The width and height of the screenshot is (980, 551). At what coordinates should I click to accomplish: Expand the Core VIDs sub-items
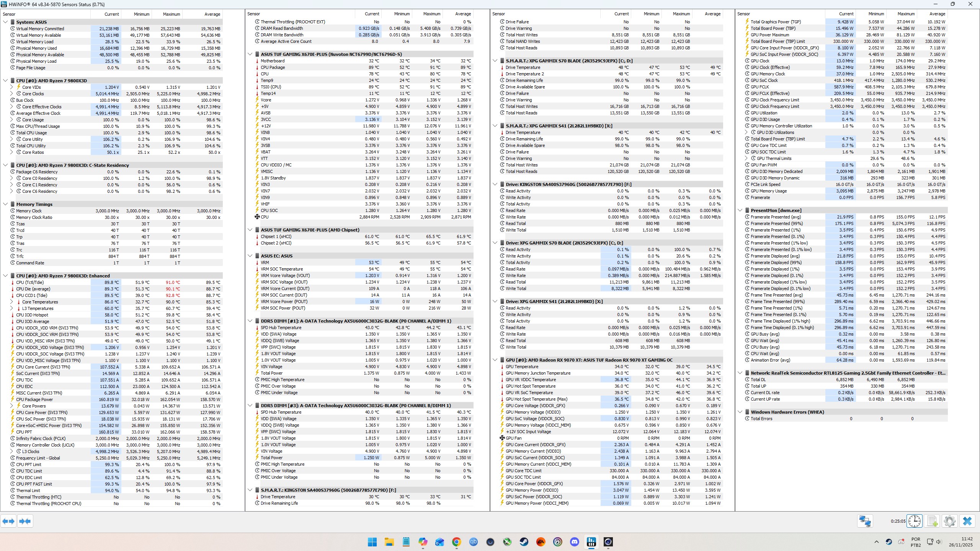tap(11, 87)
